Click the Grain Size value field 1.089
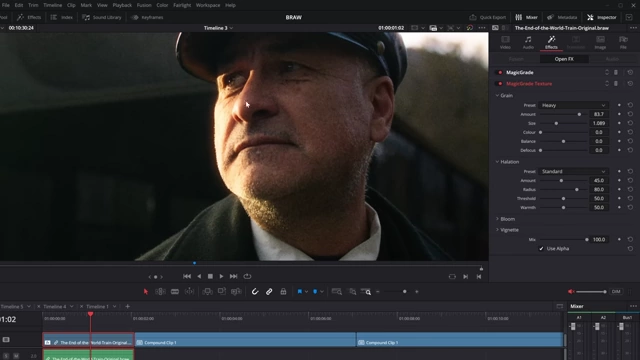The height and width of the screenshot is (360, 640). pos(599,123)
